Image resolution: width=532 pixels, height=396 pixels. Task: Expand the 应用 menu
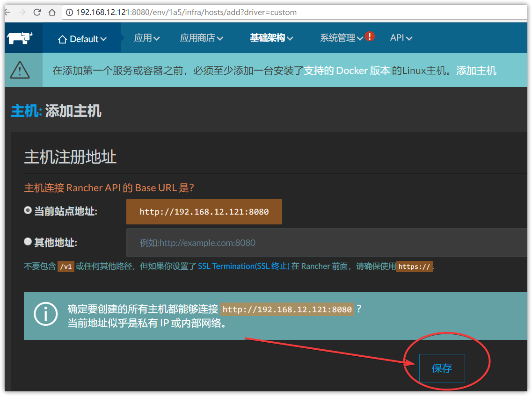[147, 38]
